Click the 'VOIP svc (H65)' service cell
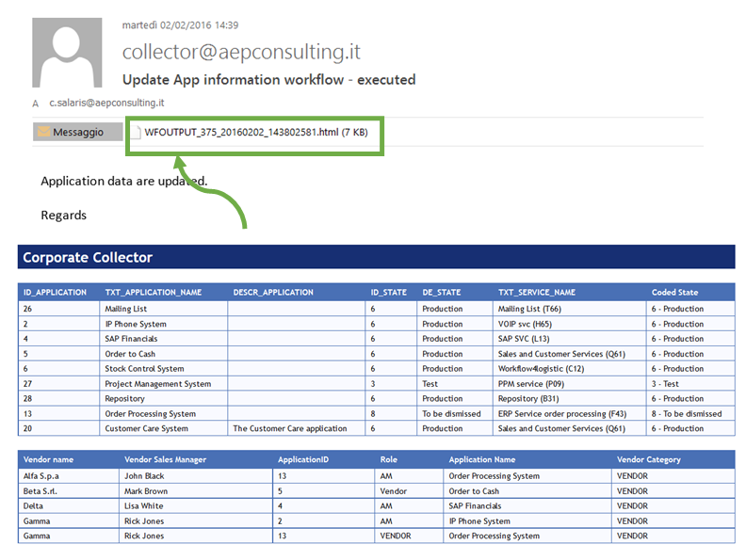Screen dimensions: 746x560 pos(569,324)
